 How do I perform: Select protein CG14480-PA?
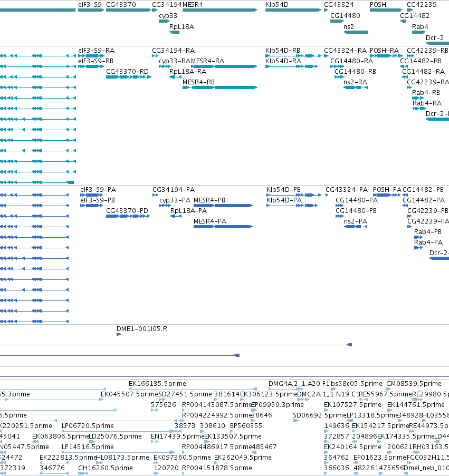[x=339, y=206]
